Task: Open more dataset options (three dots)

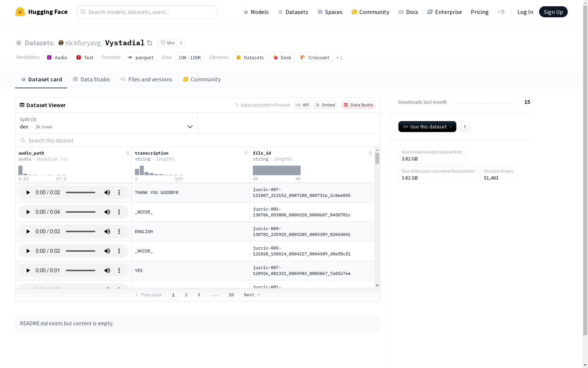Action: pos(465,127)
